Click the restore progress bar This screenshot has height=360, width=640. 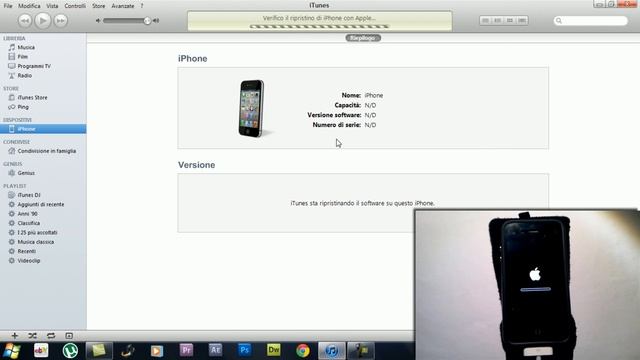pos(319,27)
